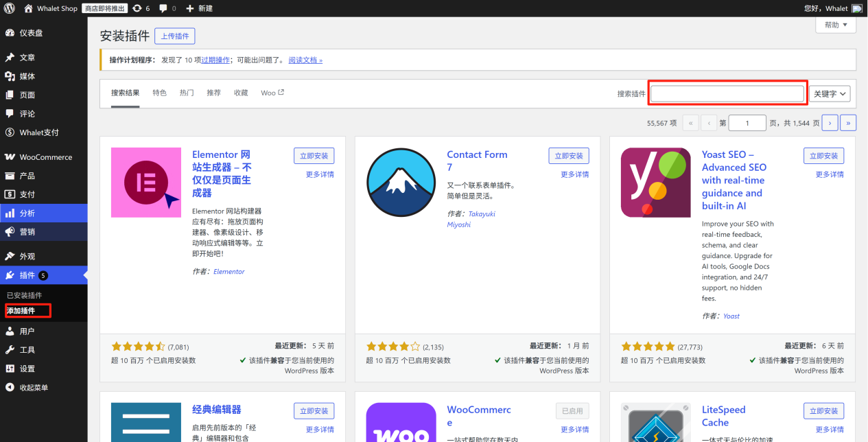Open the 媒体 library icon
Image resolution: width=868 pixels, height=442 pixels.
[x=10, y=76]
